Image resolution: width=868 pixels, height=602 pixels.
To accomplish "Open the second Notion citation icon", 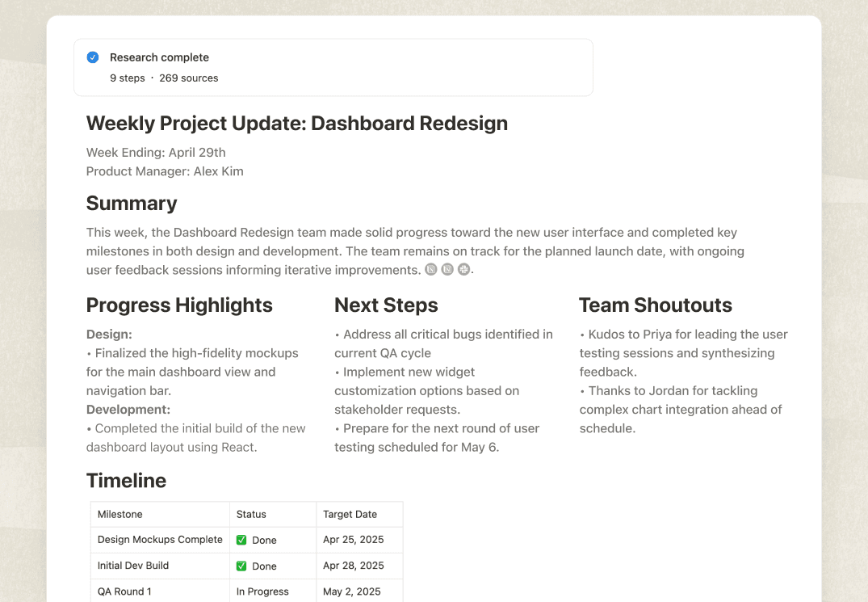I will pyautogui.click(x=447, y=268).
